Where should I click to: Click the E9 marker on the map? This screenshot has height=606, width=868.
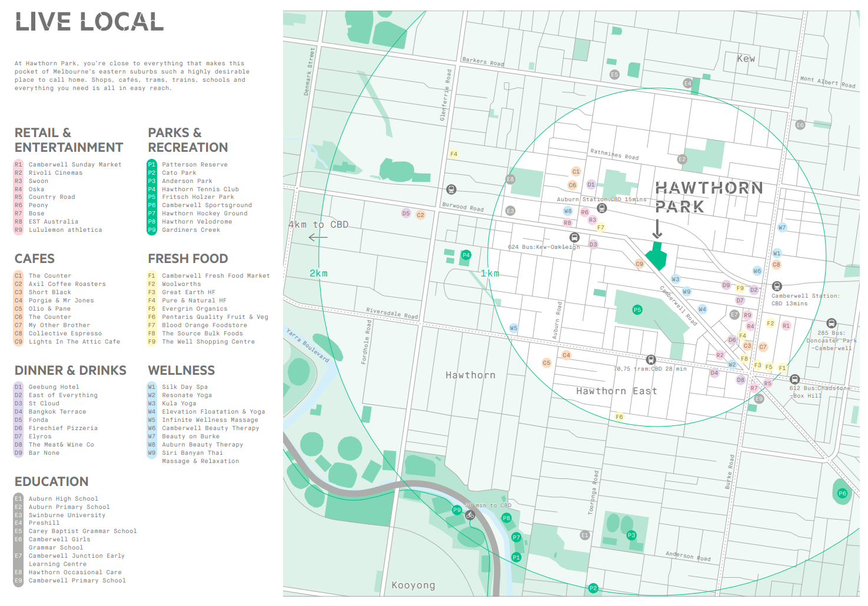pyautogui.click(x=759, y=399)
